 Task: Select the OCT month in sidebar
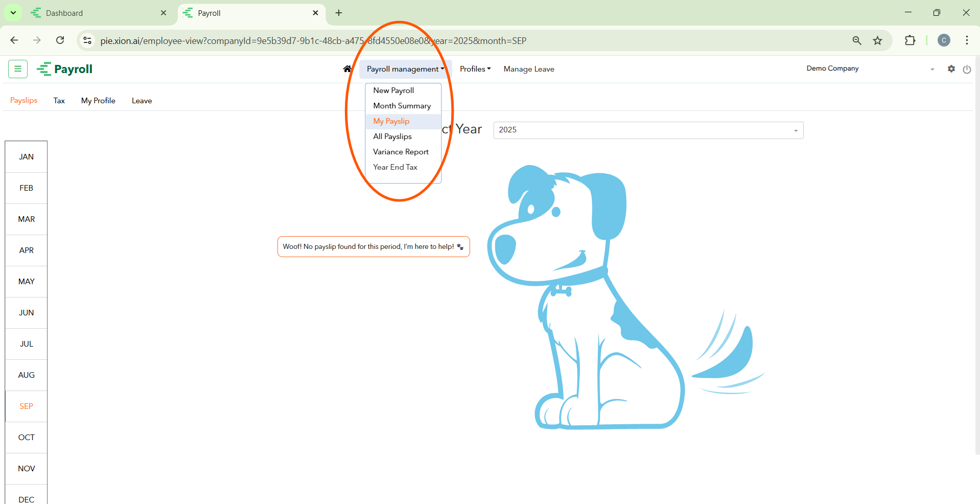coord(27,438)
